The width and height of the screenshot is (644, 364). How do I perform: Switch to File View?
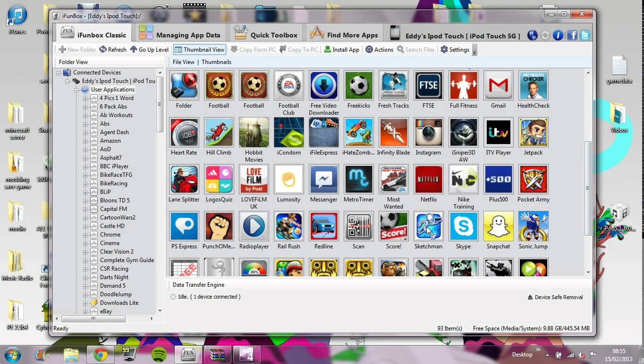point(184,62)
